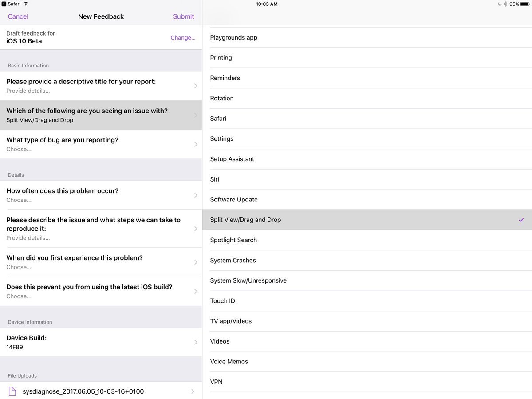
Task: Open 'When did you first experience' chooser
Action: click(101, 262)
